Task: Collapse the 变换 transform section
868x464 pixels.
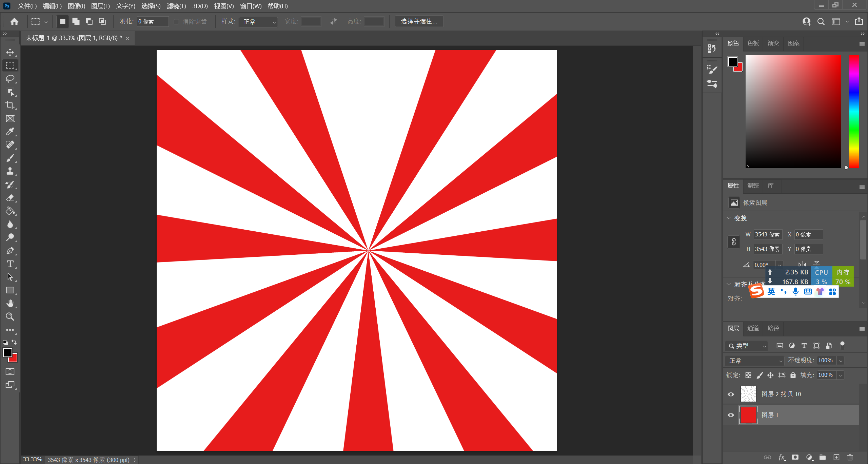Action: [x=729, y=218]
